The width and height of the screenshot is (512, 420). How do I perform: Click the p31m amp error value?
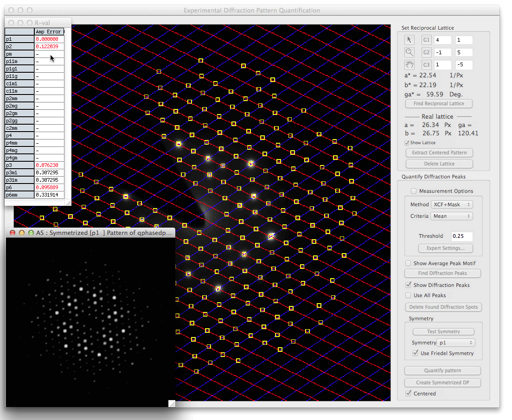tap(47, 180)
